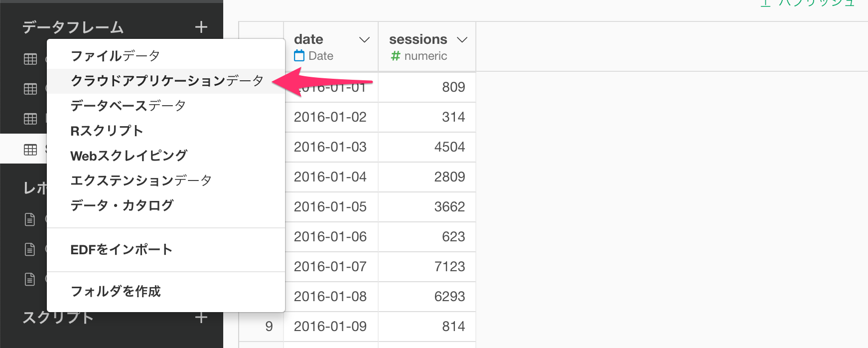
Task: Click the highlighted data frame table icon
Action: (x=30, y=150)
